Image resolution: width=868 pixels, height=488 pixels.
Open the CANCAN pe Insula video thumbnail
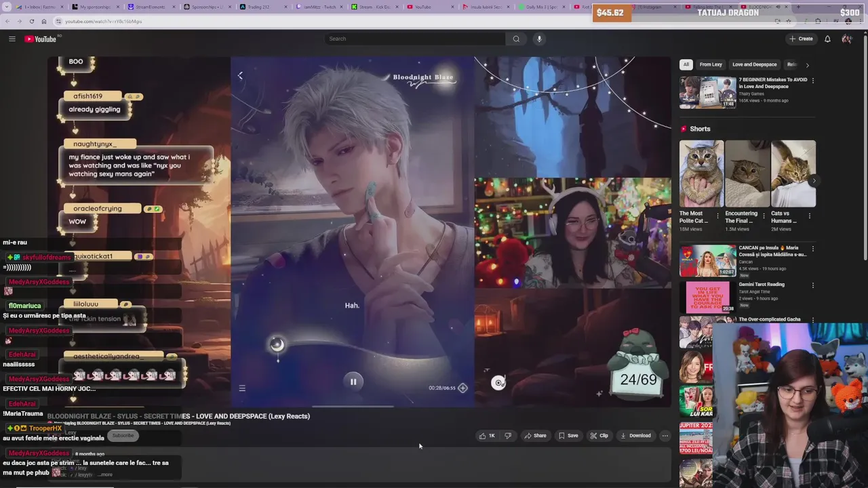tap(708, 260)
